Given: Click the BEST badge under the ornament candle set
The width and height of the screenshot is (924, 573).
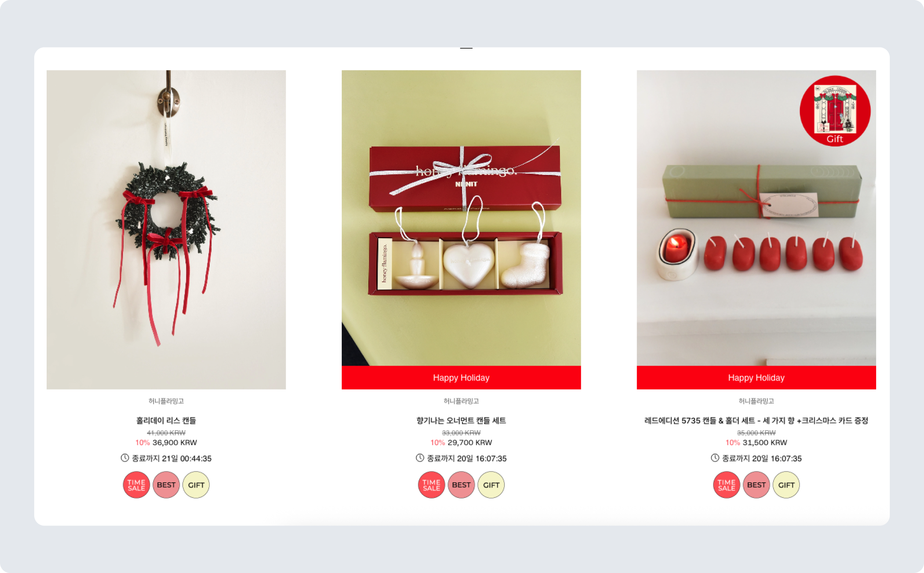Looking at the screenshot, I should pyautogui.click(x=461, y=485).
